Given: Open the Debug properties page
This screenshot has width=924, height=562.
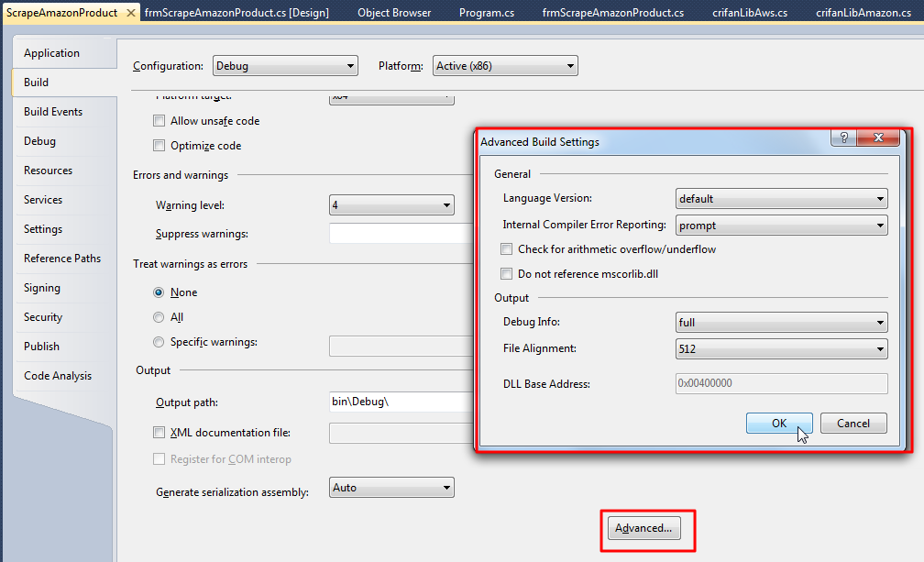Looking at the screenshot, I should click(x=64, y=141).
